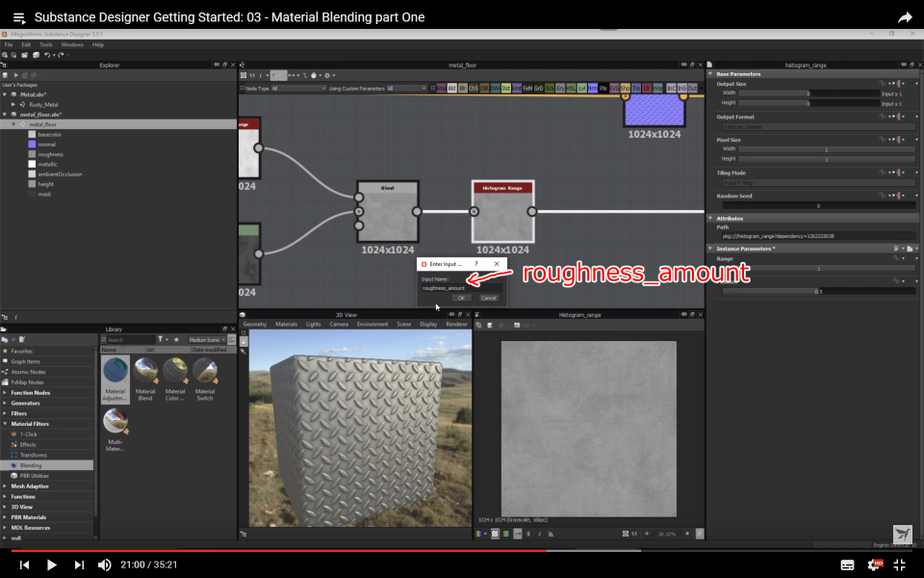Click the Nrm normal node shortcut
This screenshot has height=578, width=924.
coord(592,88)
